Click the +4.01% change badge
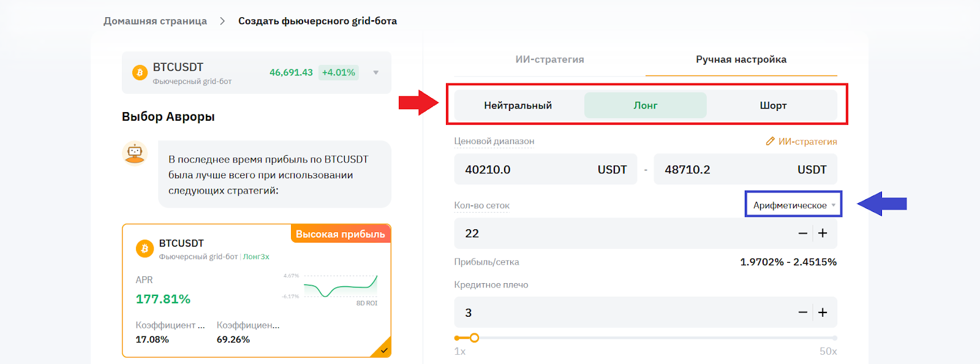This screenshot has width=980, height=364. 339,72
